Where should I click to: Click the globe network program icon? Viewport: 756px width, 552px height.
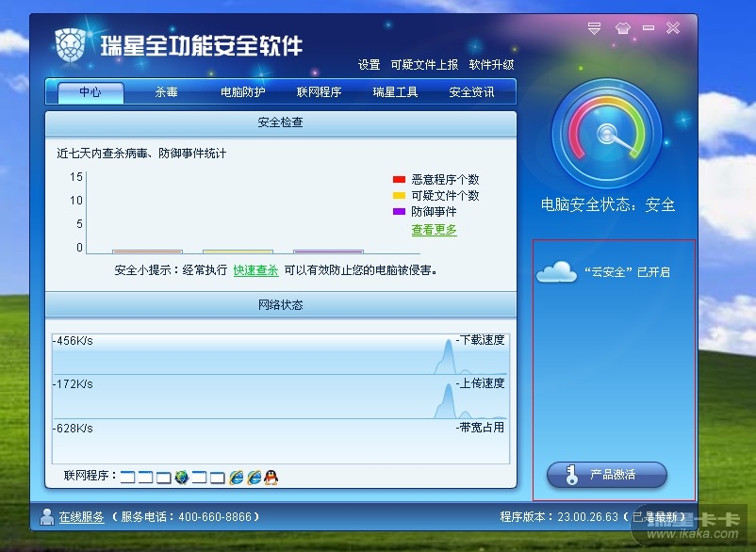coord(182,478)
